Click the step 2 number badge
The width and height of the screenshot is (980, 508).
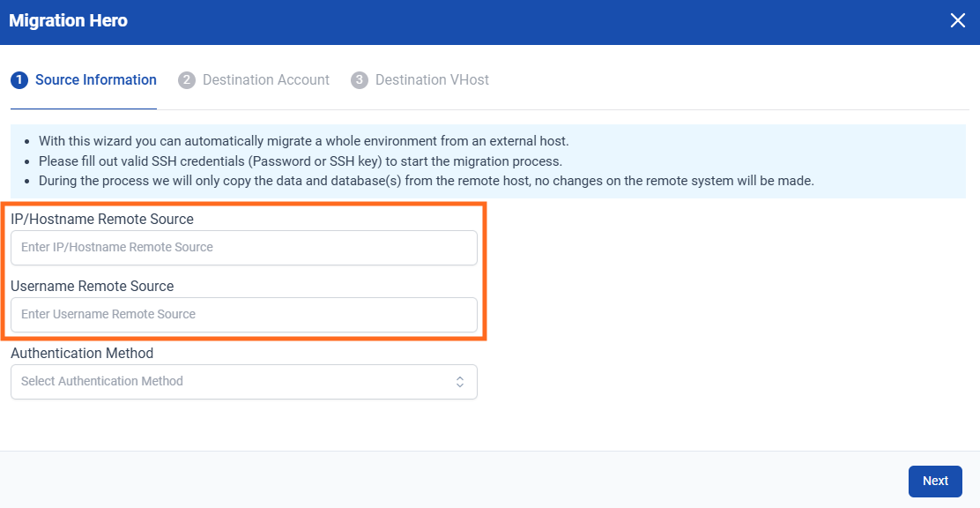[x=187, y=80]
